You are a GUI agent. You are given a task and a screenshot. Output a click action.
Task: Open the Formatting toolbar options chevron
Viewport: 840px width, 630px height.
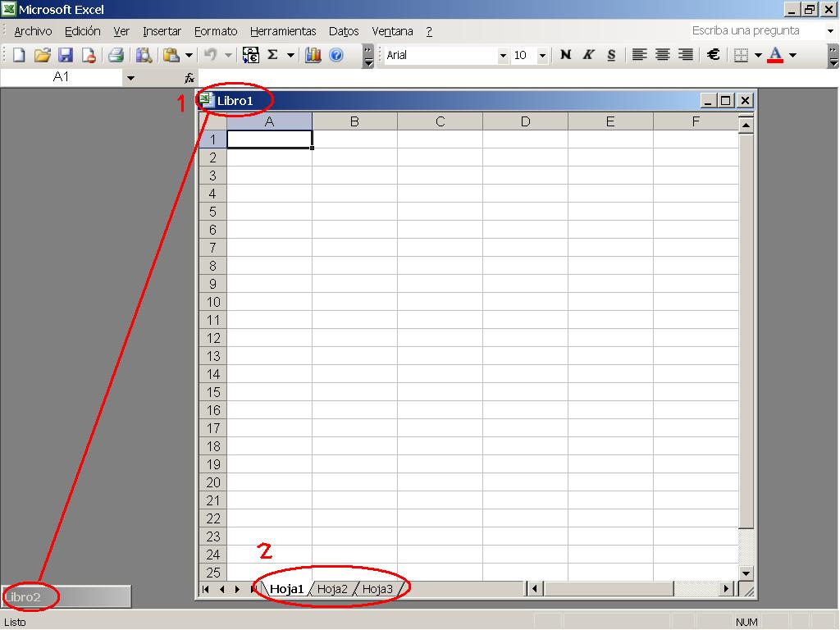pos(833,56)
